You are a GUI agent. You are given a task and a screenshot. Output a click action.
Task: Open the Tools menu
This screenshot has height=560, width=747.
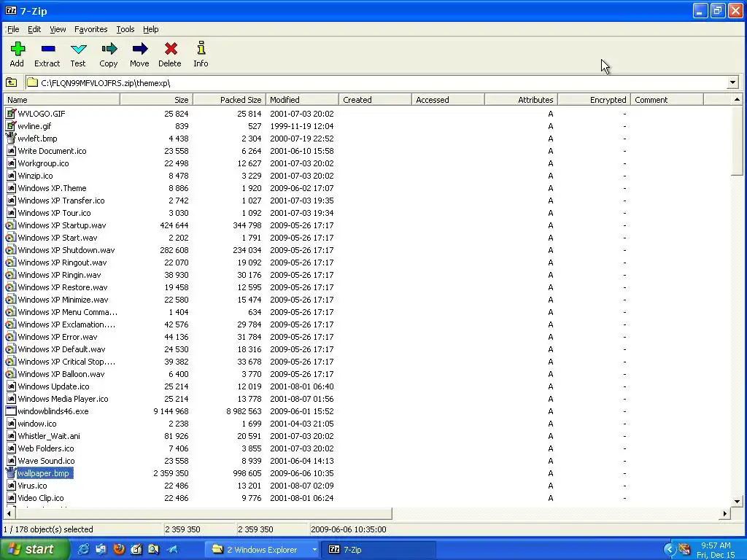pyautogui.click(x=125, y=29)
